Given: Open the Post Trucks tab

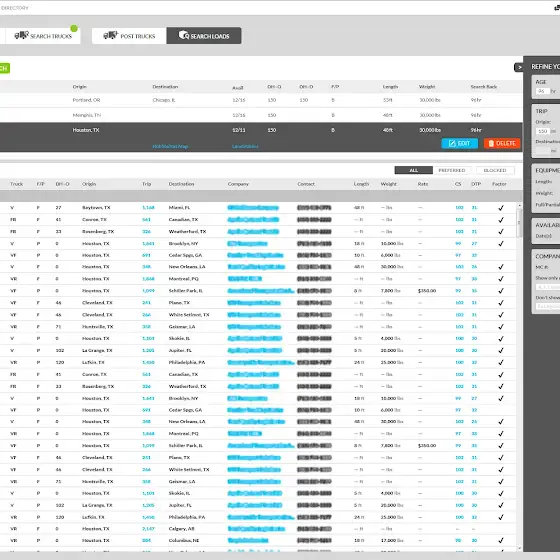Looking at the screenshot, I should [x=129, y=36].
